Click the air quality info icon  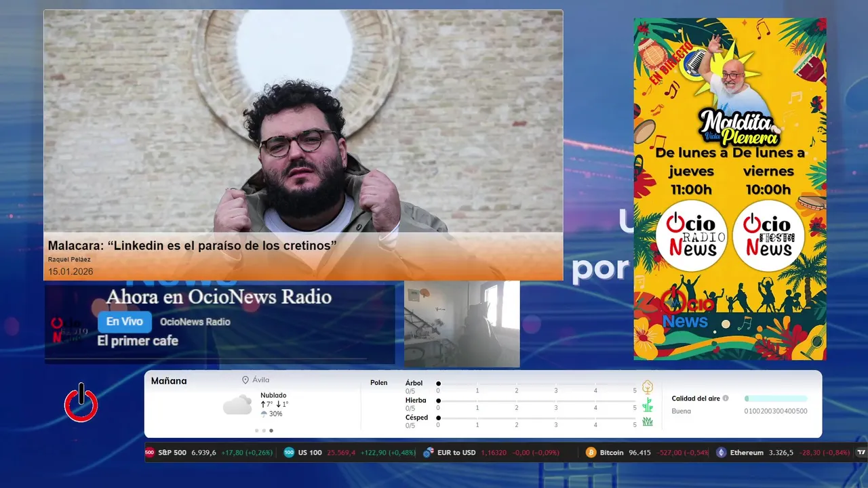coord(726,399)
